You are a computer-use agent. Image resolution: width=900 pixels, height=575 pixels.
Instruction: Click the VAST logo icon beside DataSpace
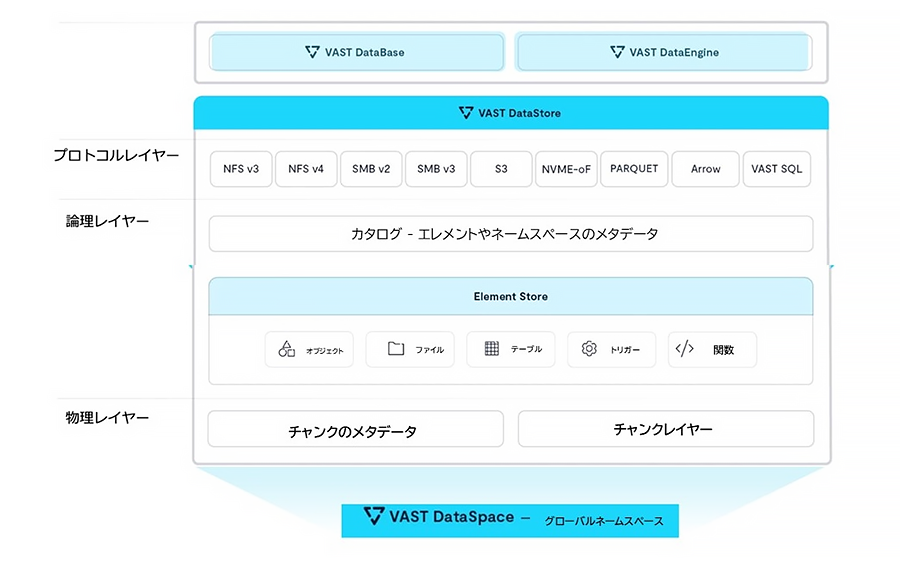[x=374, y=516]
